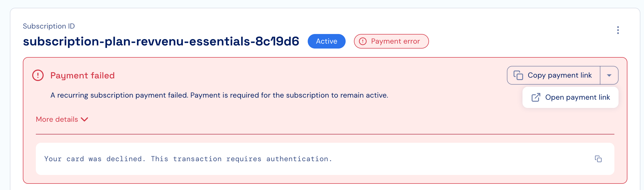
Task: Click the copy icon beside Copy payment link
Action: 518,75
